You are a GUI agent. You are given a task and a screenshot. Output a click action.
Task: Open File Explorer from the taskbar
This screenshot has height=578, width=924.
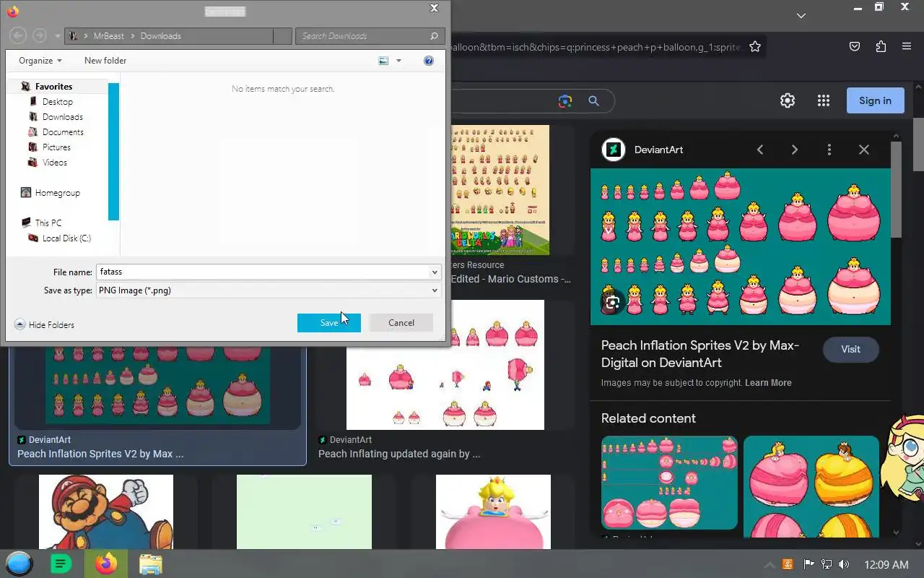150,564
